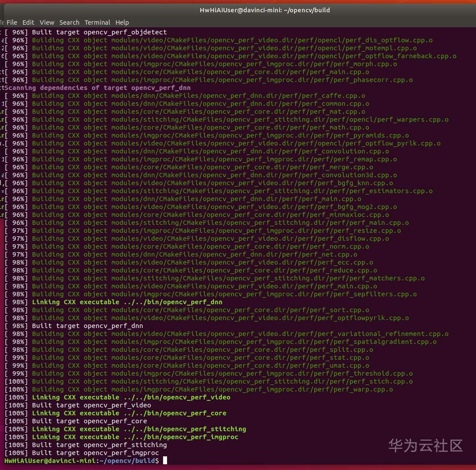Click the perf_math.cpp.o build line
The image size is (476, 470).
pos(187,127)
